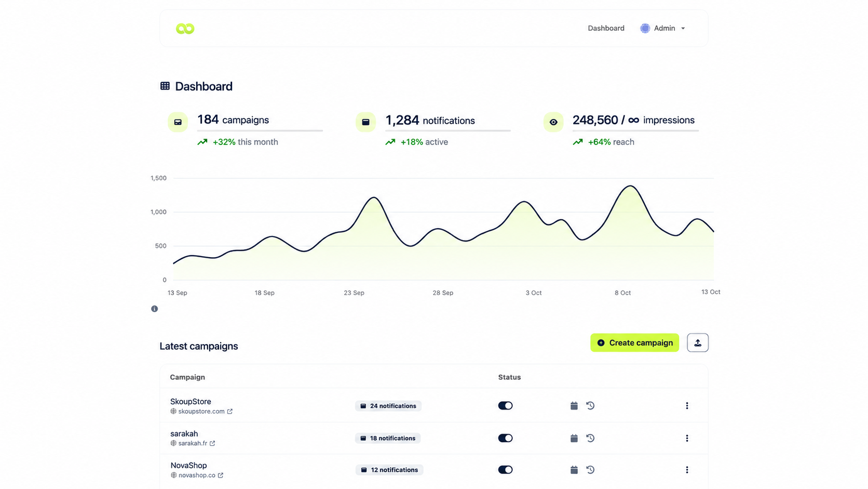Click the 18 notifications badge
868x489 pixels.
(x=388, y=438)
